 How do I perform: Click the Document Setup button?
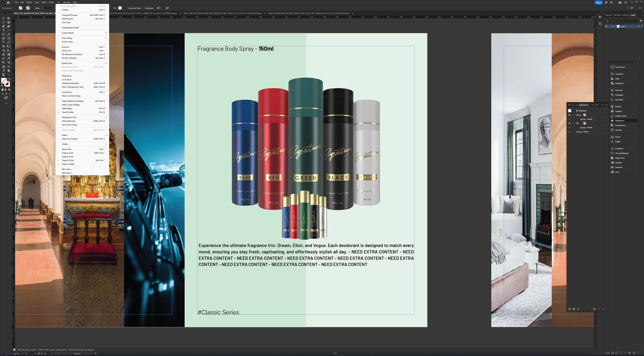(x=135, y=8)
